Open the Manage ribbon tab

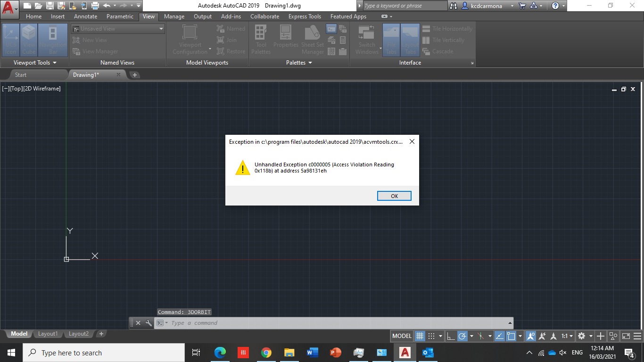(174, 16)
